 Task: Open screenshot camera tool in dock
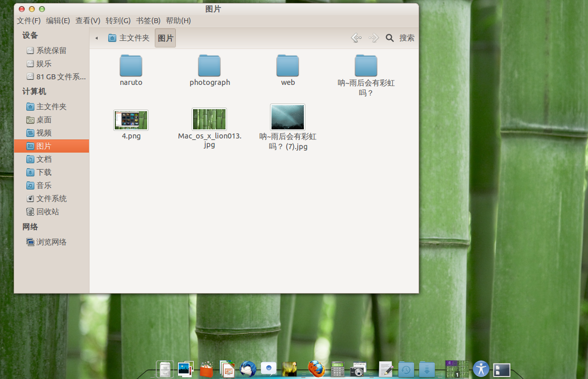click(x=358, y=369)
